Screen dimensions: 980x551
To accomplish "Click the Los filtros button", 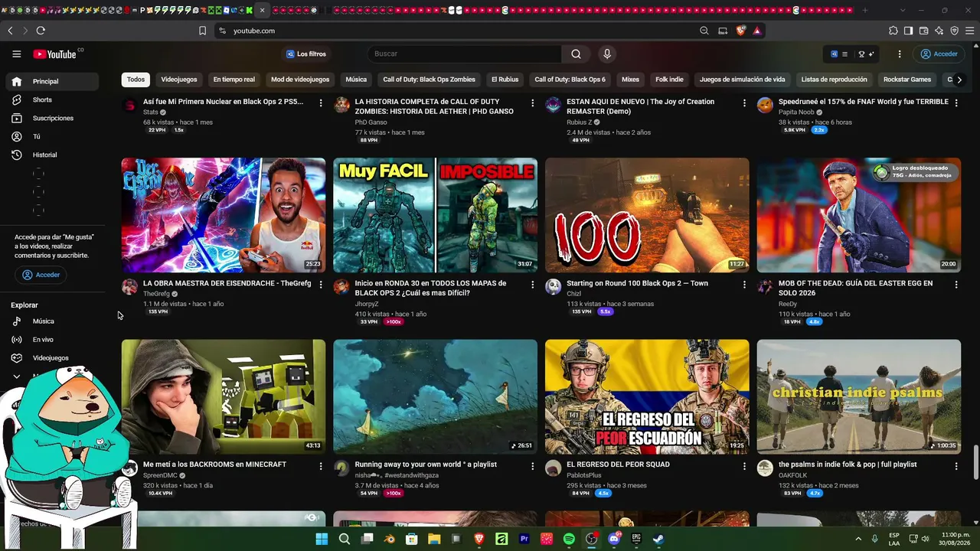I will pos(306,54).
